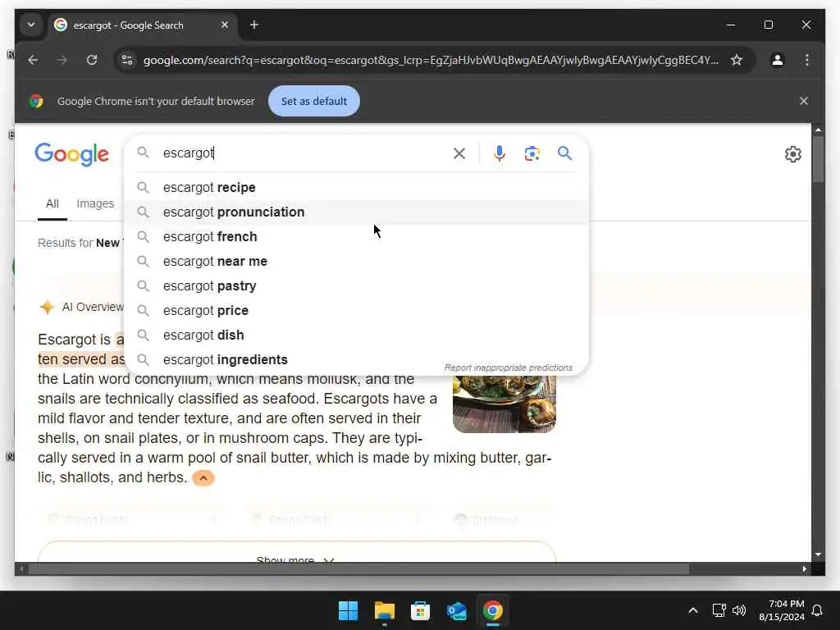The width and height of the screenshot is (840, 630).
Task: Click the vertical scrollbar thumb
Action: [818, 159]
